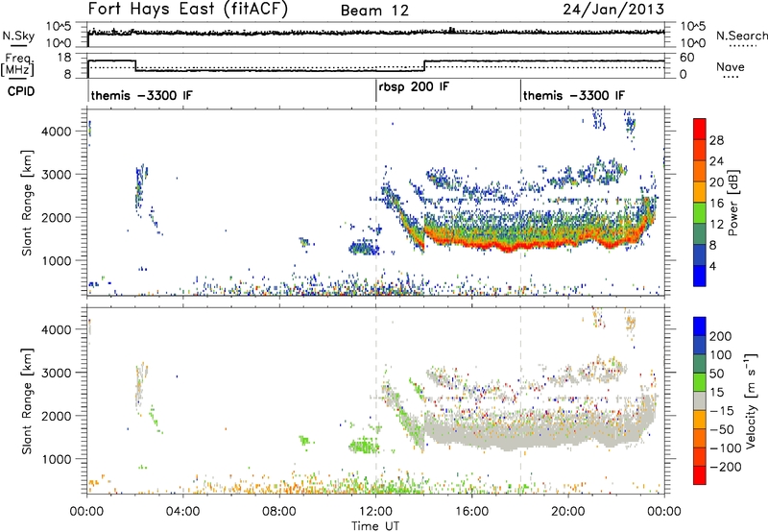Click the '60' tick on Nave axis
Image resolution: width=768 pixels, height=532 pixels.
[x=686, y=58]
